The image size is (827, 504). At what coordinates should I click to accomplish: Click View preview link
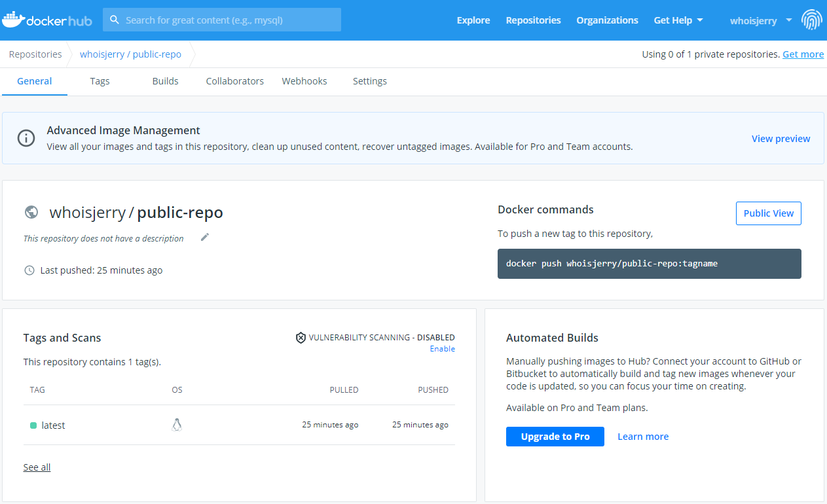tap(781, 139)
